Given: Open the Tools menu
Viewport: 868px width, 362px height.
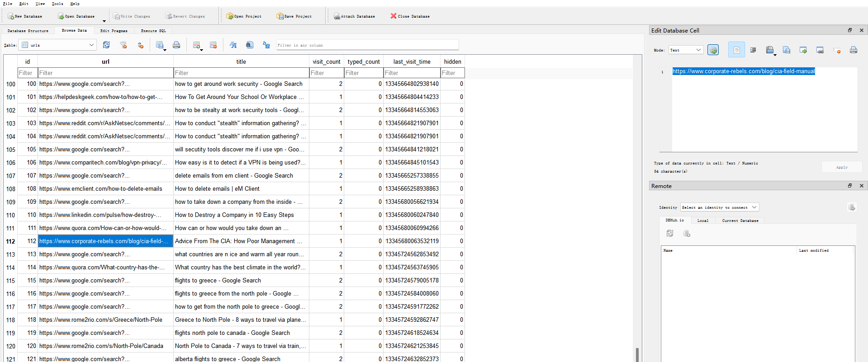Looking at the screenshot, I should point(57,4).
